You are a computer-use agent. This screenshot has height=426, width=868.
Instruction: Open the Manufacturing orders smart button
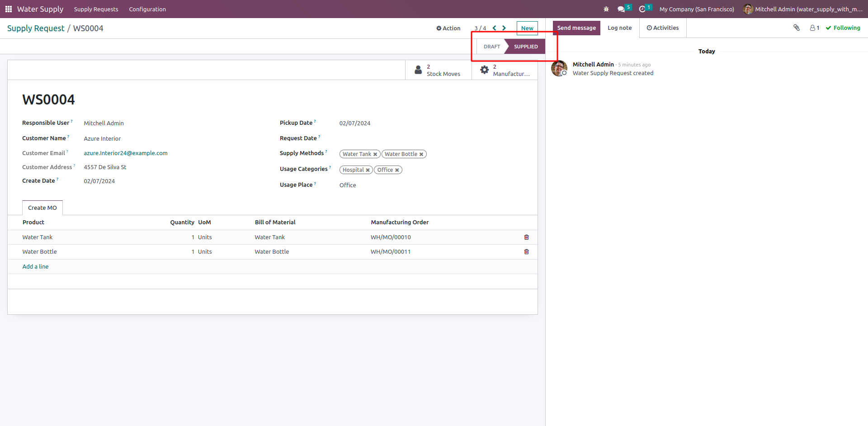point(505,70)
